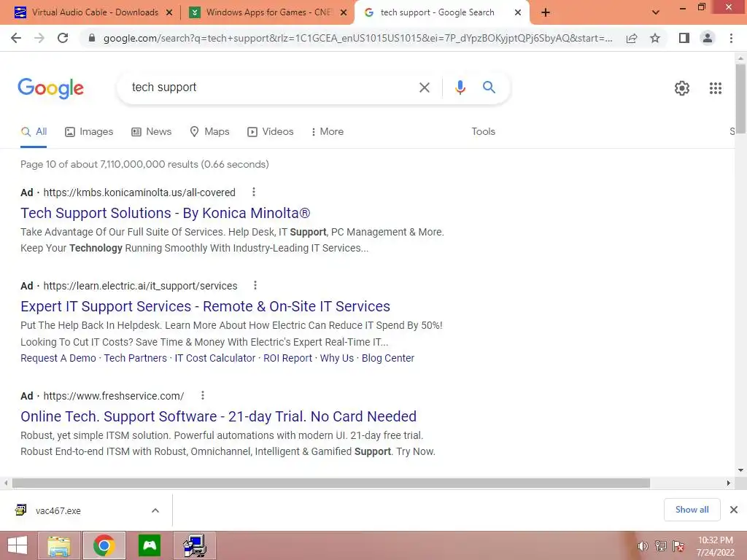Switch to the Maps results tab
This screenshot has width=747, height=560.
pyautogui.click(x=209, y=131)
